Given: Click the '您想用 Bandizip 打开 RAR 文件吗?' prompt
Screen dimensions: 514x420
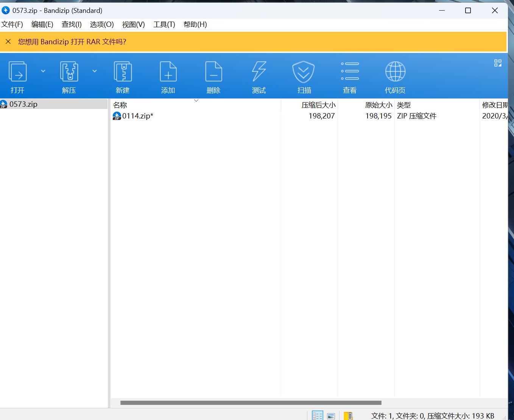Looking at the screenshot, I should coord(72,42).
